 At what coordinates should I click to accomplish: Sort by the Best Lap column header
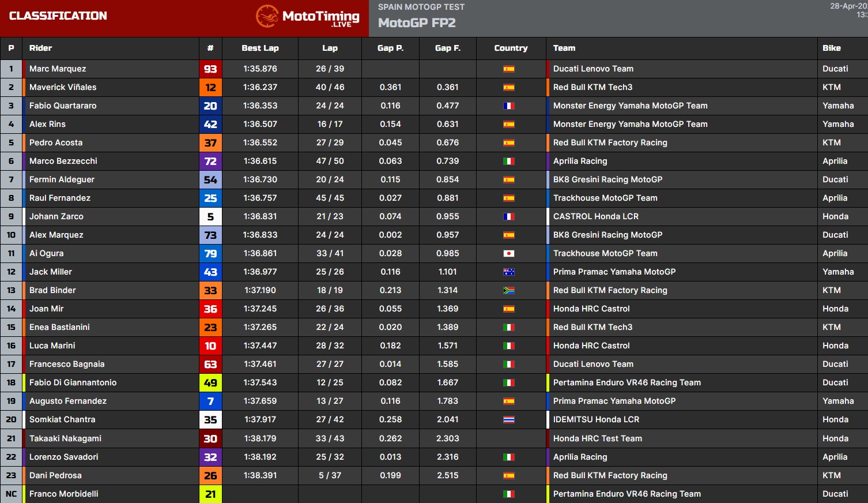(260, 48)
